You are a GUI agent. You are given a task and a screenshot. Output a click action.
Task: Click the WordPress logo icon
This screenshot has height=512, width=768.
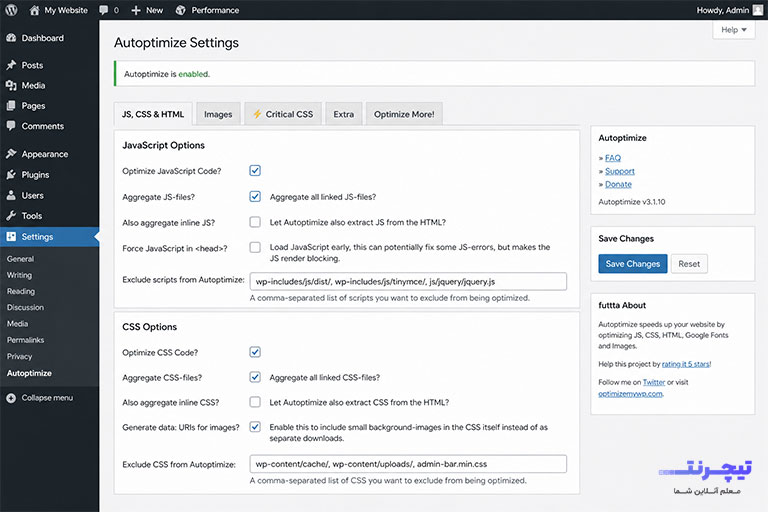point(11,10)
